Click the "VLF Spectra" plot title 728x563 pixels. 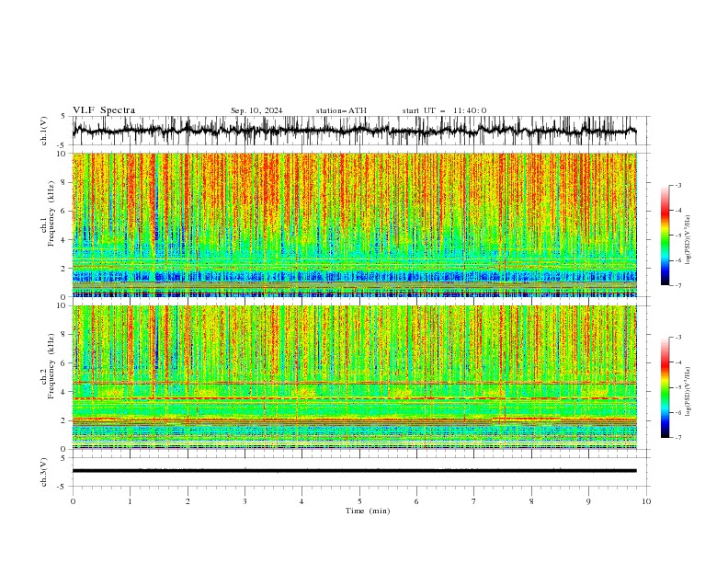(104, 110)
